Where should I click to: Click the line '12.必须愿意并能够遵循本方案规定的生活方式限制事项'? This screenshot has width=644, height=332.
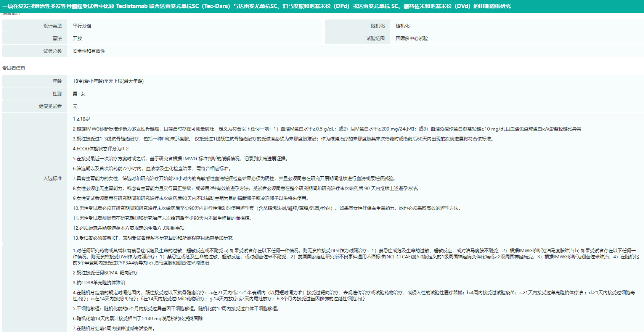coord(129,228)
